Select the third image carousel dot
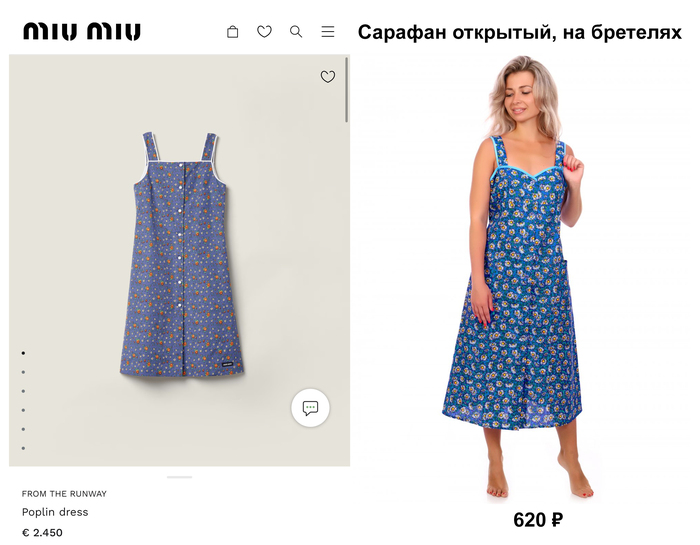 (x=23, y=391)
